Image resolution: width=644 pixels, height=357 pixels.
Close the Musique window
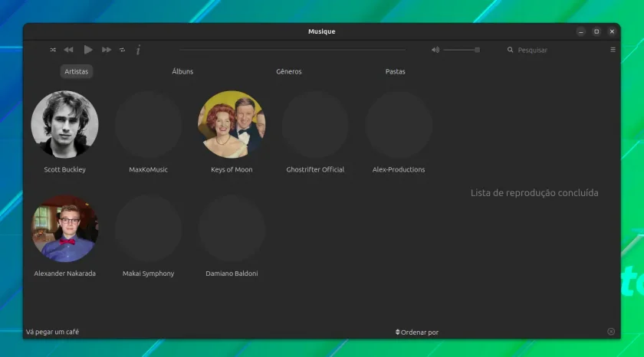tap(612, 31)
